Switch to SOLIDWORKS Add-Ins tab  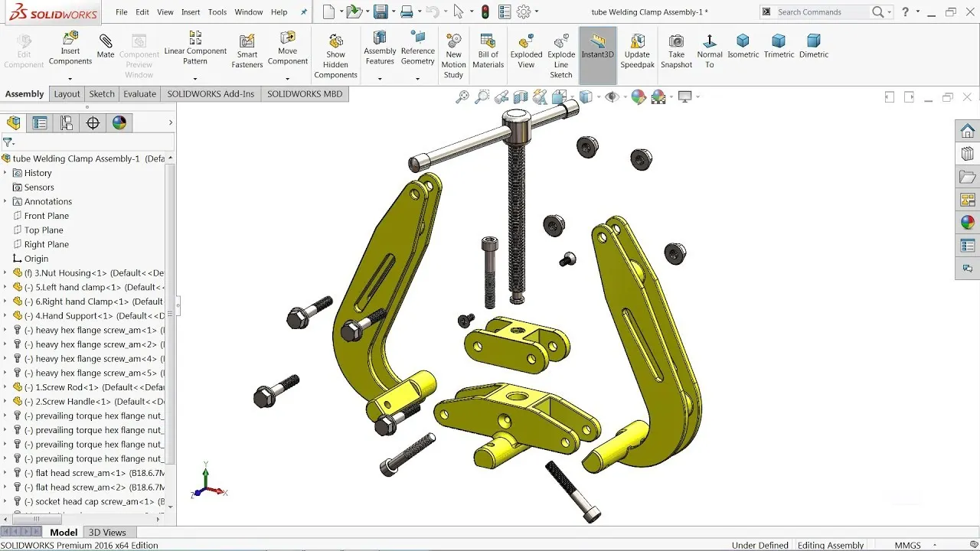[x=211, y=94]
